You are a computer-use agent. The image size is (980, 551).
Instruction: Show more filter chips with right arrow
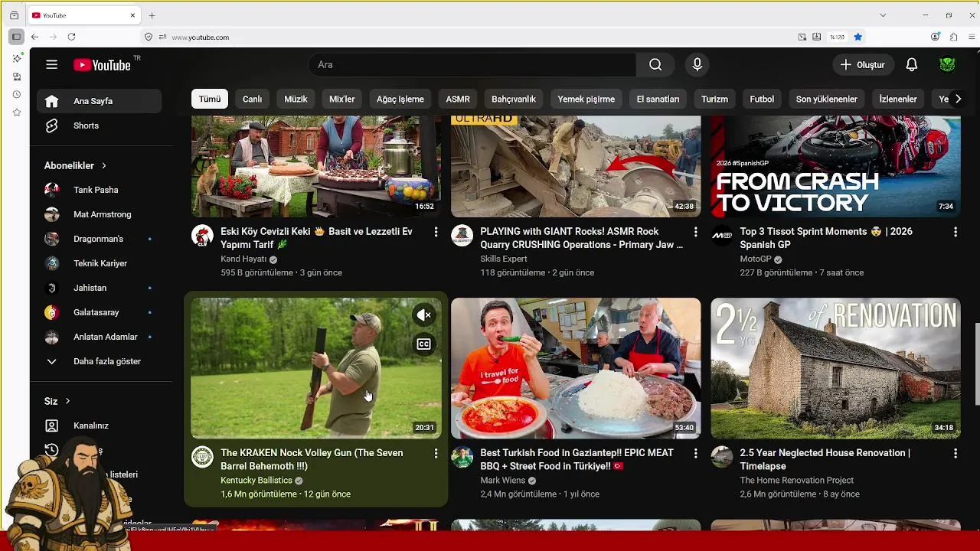point(958,99)
